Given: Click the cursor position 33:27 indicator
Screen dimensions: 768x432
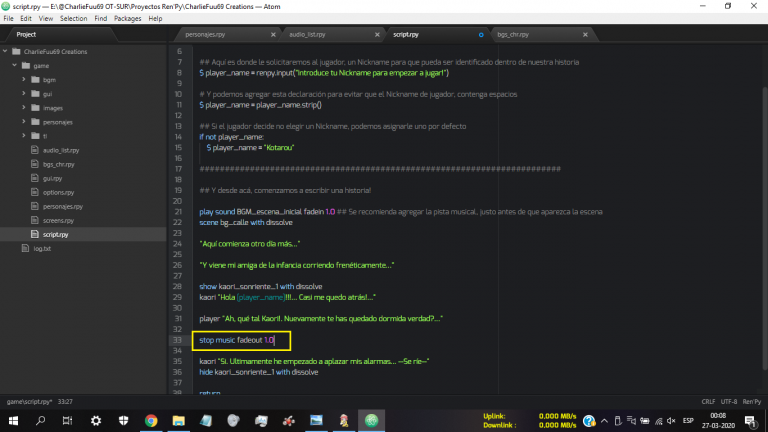Looking at the screenshot, I should [65, 398].
